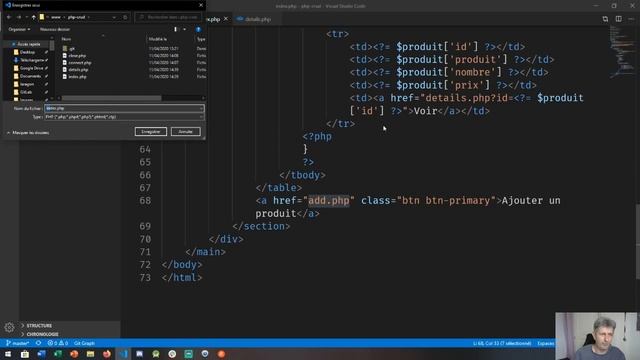
Task: Click the 'Nouveau dossier' button
Action: pyautogui.click(x=55, y=29)
